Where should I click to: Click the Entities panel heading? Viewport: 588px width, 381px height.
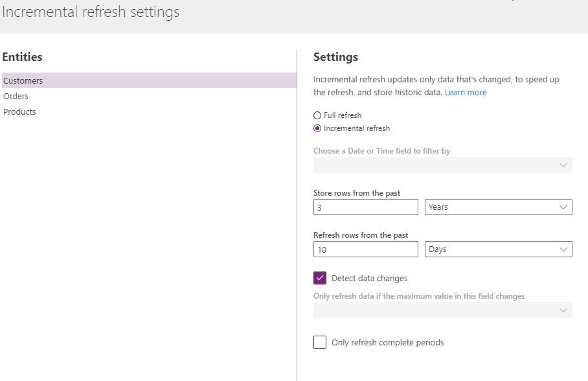[21, 56]
